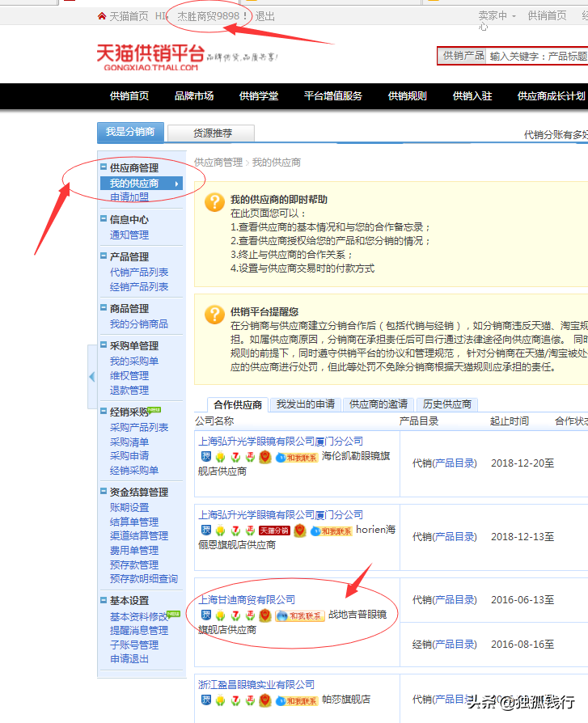Viewport: 588px width, 723px height.
Task: Collapse the 基本设置 sidebar section
Action: coord(104,600)
